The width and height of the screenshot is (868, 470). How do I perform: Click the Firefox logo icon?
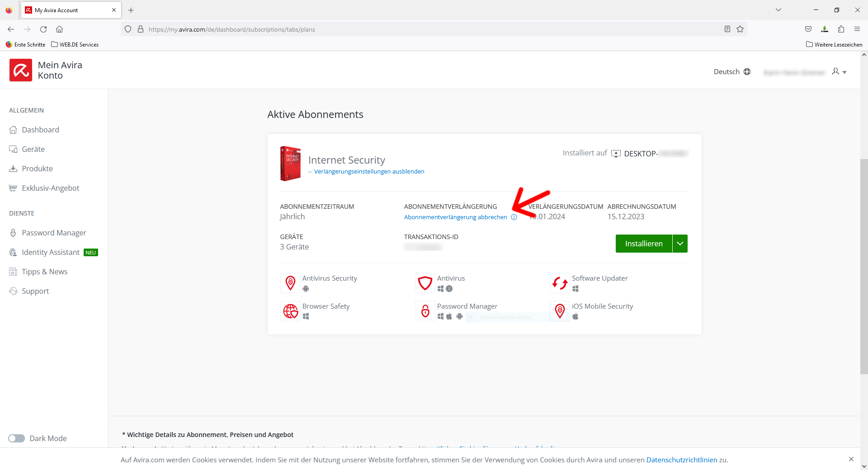[x=9, y=10]
